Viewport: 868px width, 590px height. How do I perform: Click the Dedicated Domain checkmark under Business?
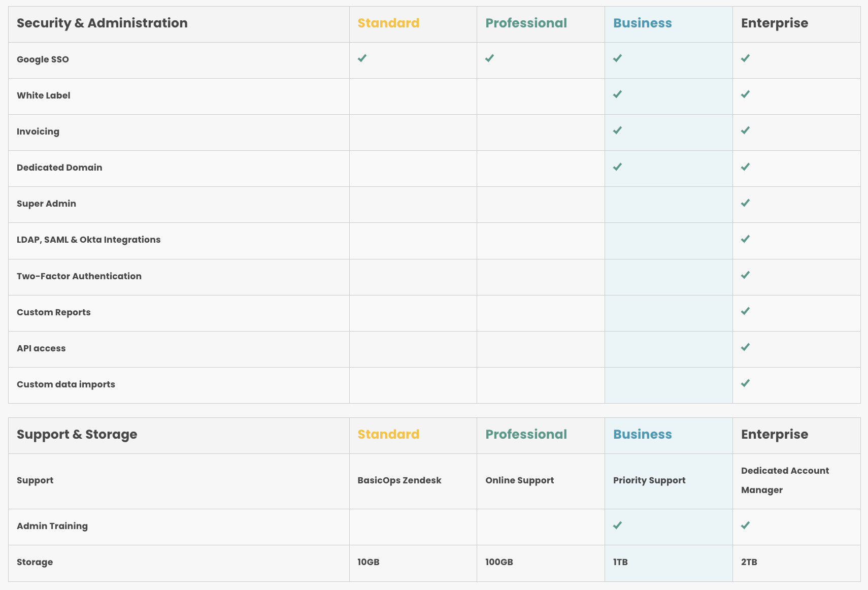tap(617, 167)
